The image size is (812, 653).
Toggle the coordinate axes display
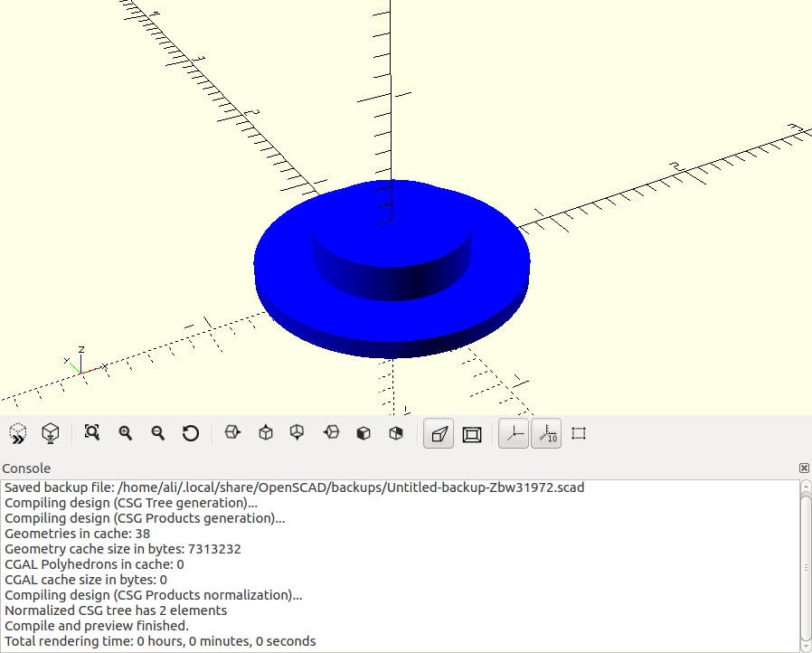(x=513, y=433)
